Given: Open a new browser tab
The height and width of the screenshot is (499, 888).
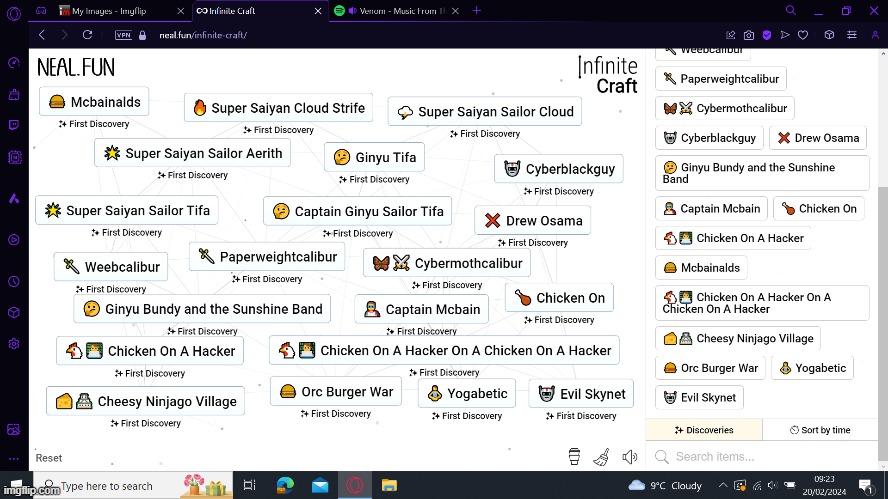Looking at the screenshot, I should tap(477, 10).
